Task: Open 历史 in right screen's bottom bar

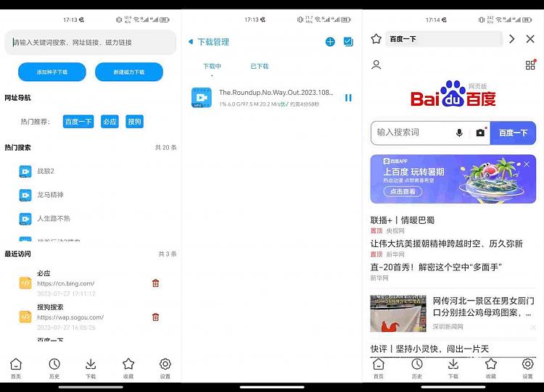Action: pyautogui.click(x=417, y=368)
